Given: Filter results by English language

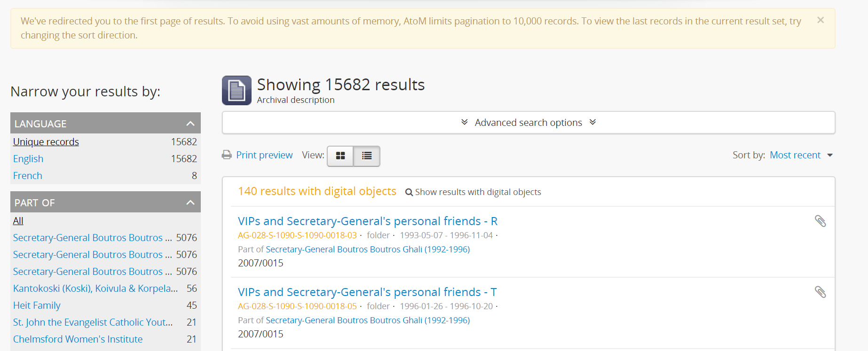Looking at the screenshot, I should (28, 159).
